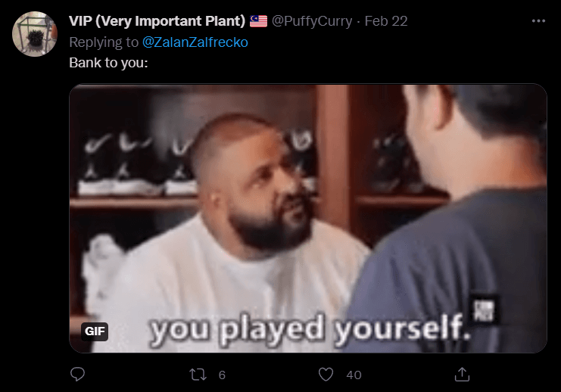Image resolution: width=561 pixels, height=392 pixels.
Task: Click the Malaysia flag emoji beside name
Action: click(258, 21)
